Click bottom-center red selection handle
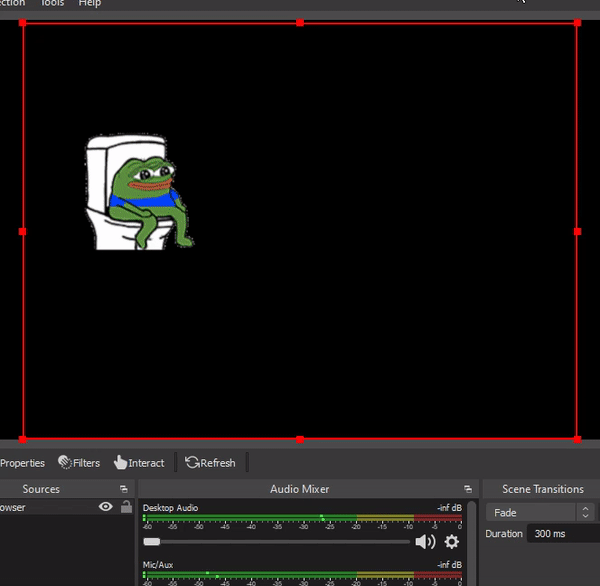This screenshot has width=600, height=586. [x=300, y=439]
